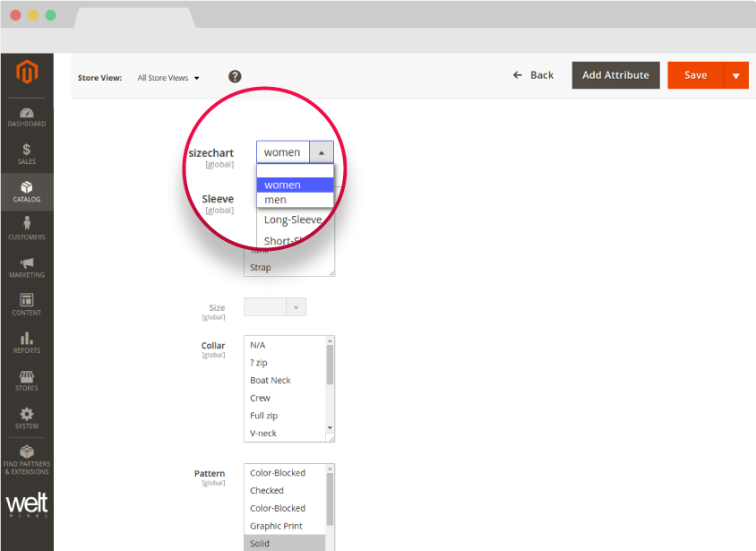The width and height of the screenshot is (756, 551).
Task: Open the Sales menu icon
Action: (26, 154)
